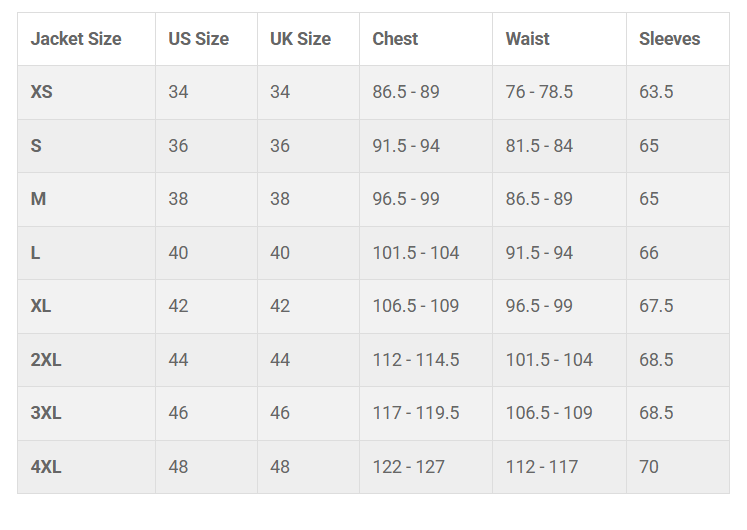Click the Chest column header
This screenshot has height=530, width=747.
tap(395, 39)
